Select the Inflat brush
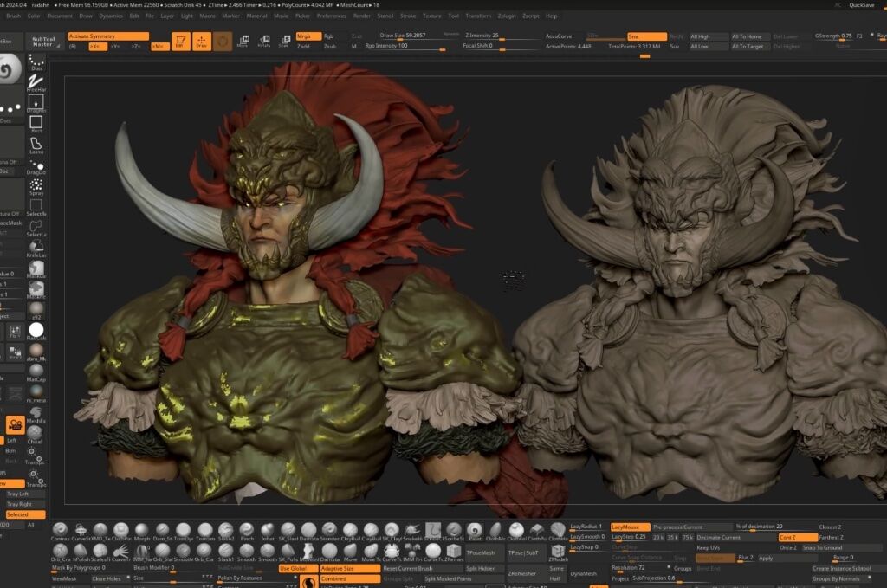 point(268,532)
